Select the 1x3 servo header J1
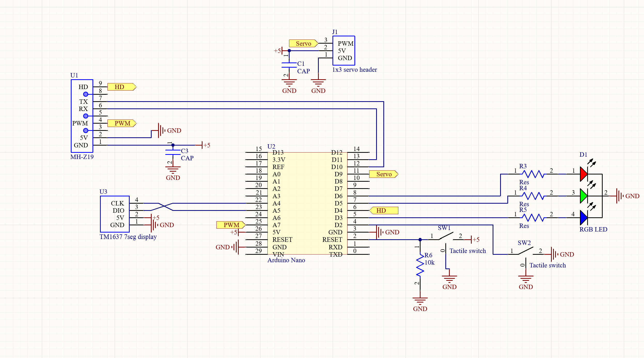Screen dimensions: 644x358 tap(344, 51)
